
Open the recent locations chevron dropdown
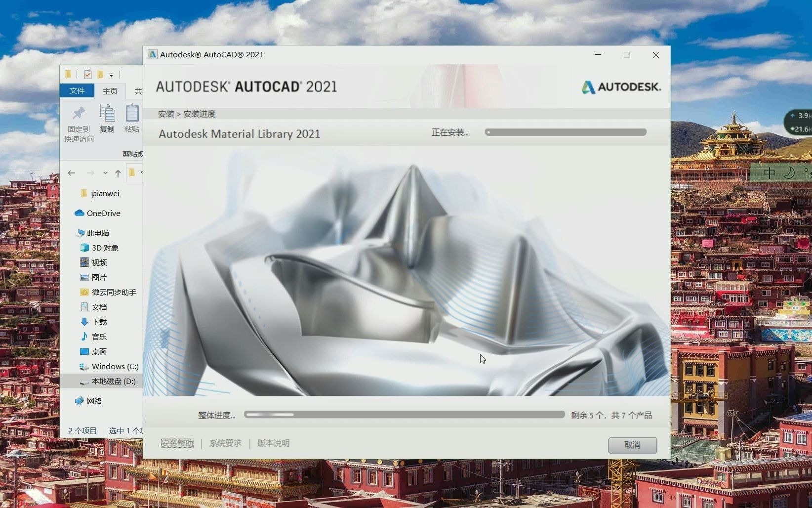(105, 173)
